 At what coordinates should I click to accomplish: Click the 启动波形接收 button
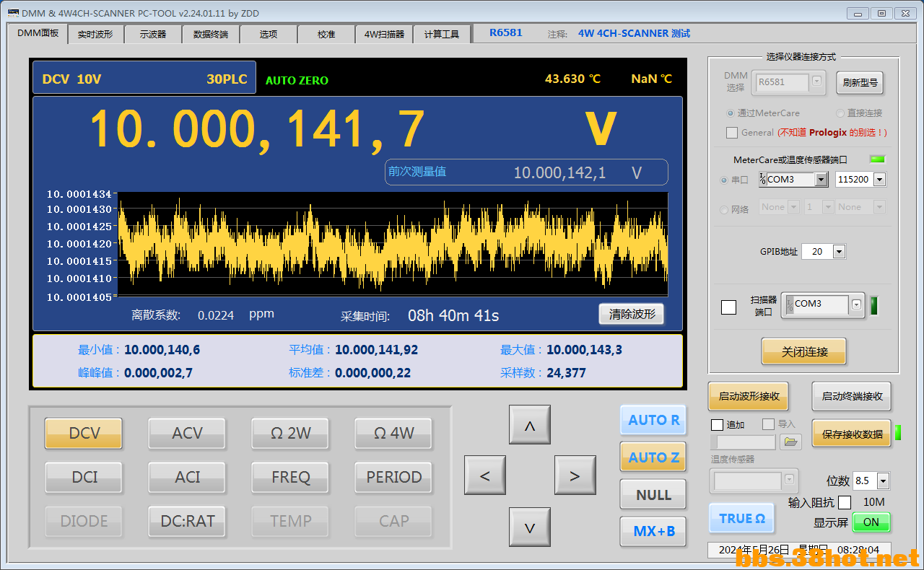(749, 396)
